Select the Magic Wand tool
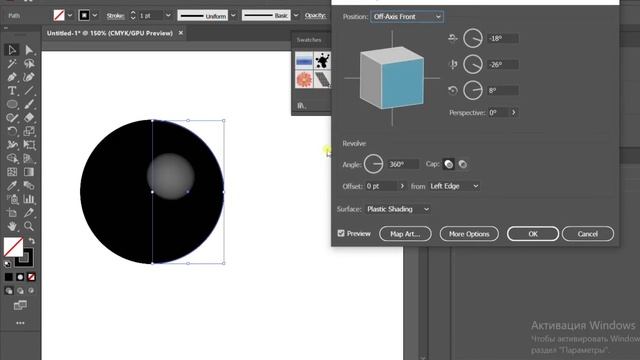 (x=12, y=63)
